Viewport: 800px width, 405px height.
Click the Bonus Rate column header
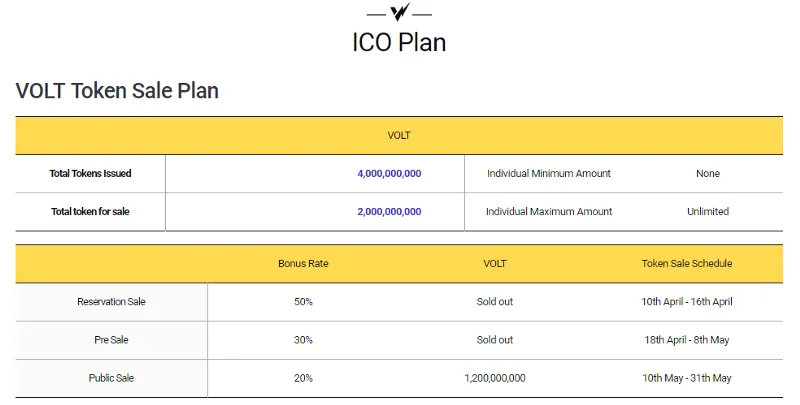tap(303, 264)
